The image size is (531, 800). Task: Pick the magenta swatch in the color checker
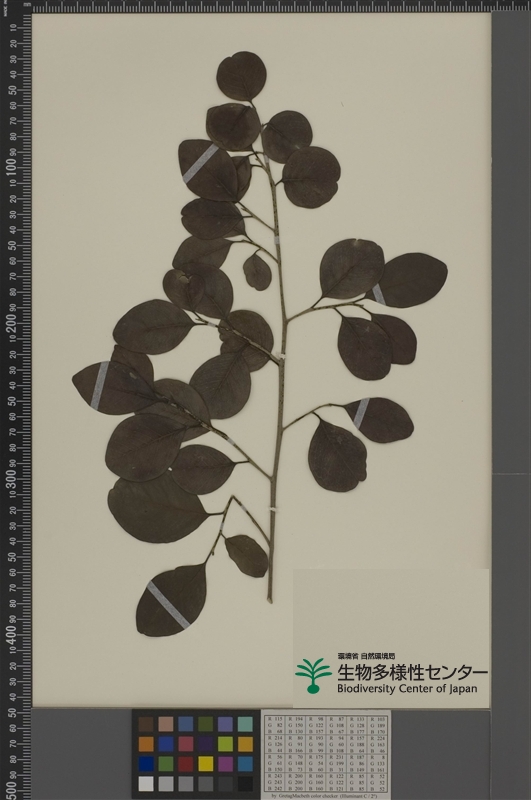coord(225,764)
